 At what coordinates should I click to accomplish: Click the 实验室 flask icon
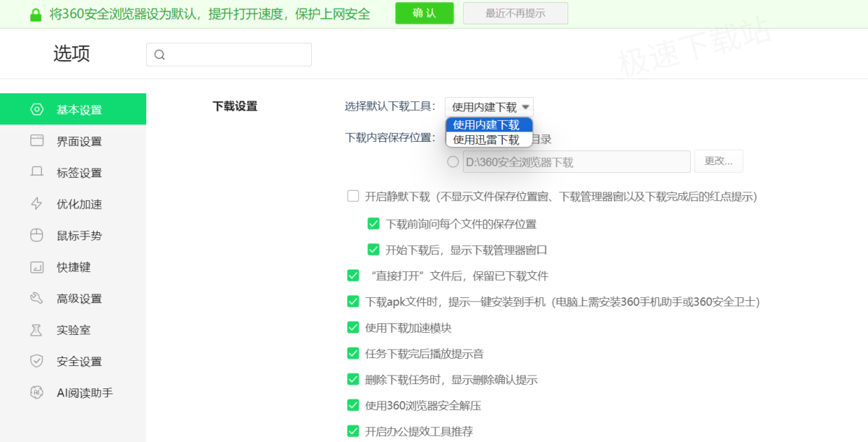(x=37, y=330)
